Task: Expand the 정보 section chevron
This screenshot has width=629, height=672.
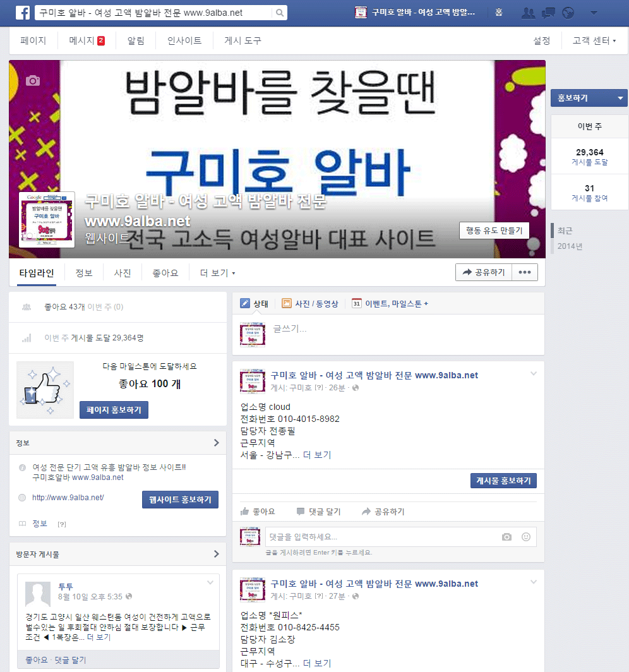Action: pos(217,443)
